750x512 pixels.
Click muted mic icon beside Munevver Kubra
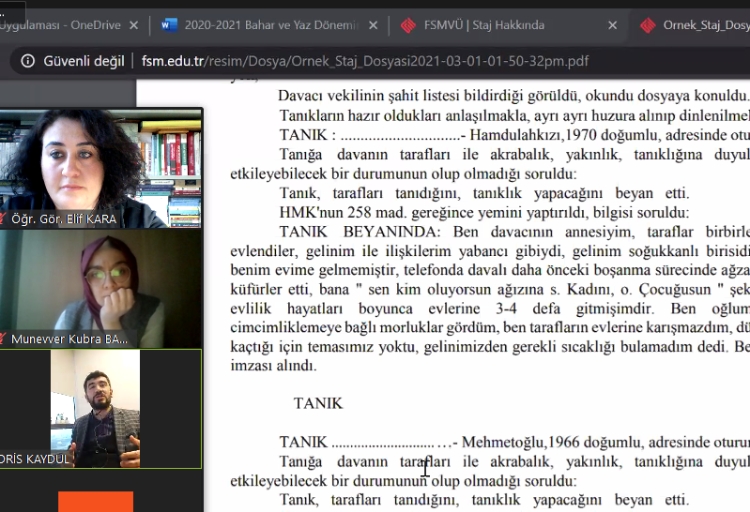click(4, 339)
